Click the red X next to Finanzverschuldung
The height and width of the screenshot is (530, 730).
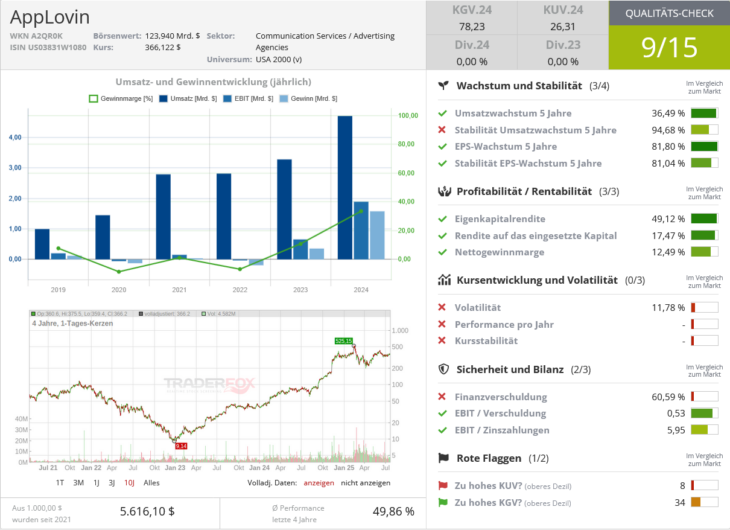click(442, 397)
